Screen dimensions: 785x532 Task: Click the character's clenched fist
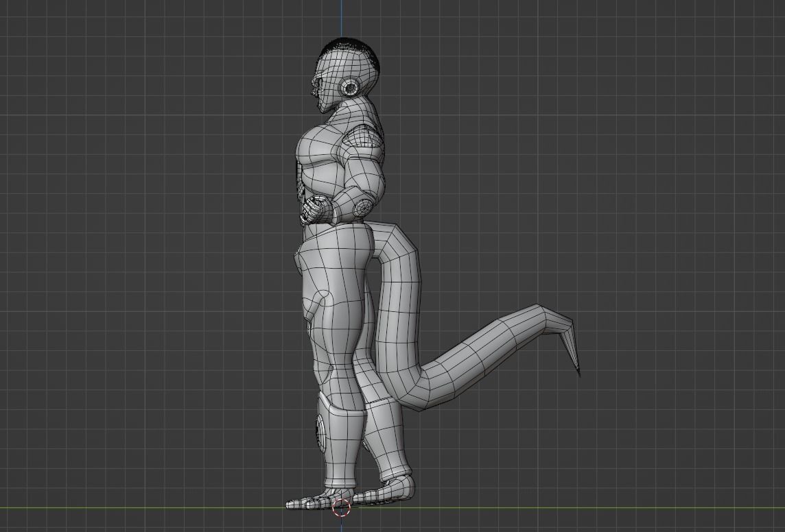pos(314,210)
